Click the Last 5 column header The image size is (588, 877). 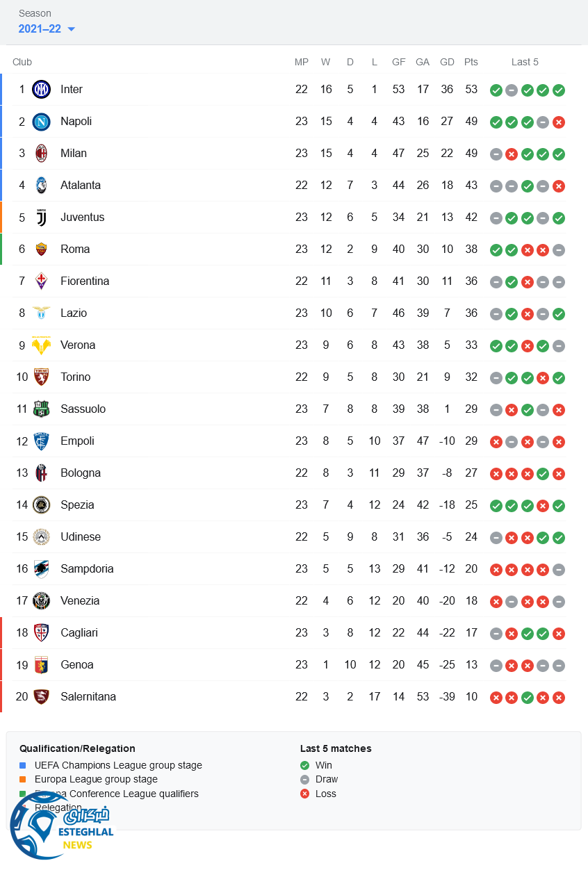point(525,62)
